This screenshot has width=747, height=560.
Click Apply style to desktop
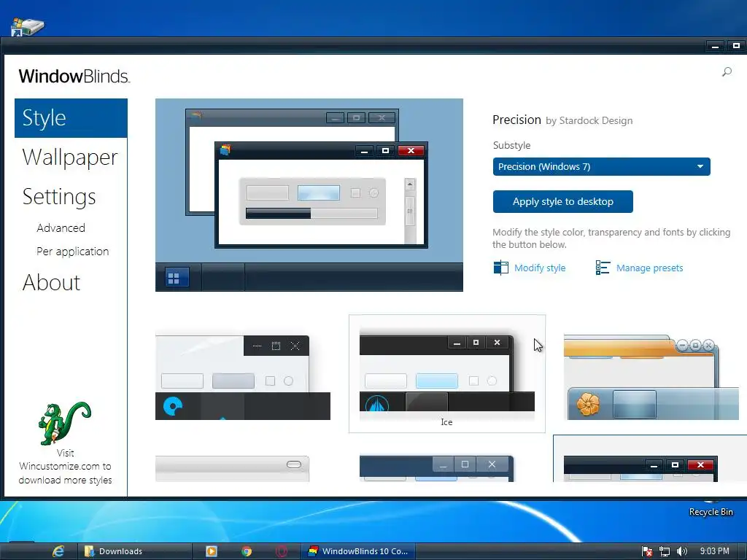coord(562,201)
